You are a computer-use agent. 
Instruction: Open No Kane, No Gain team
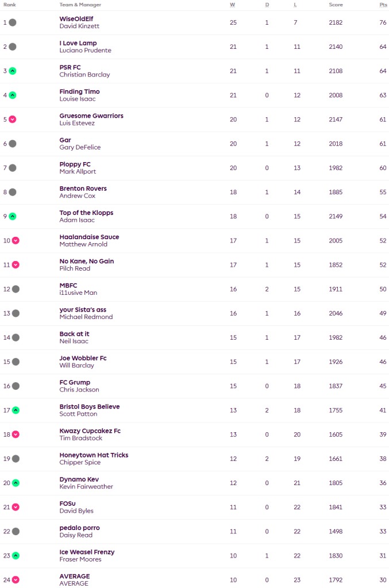coord(87,261)
